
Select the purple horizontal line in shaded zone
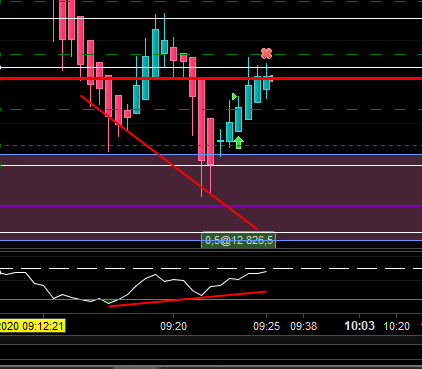(x=211, y=206)
